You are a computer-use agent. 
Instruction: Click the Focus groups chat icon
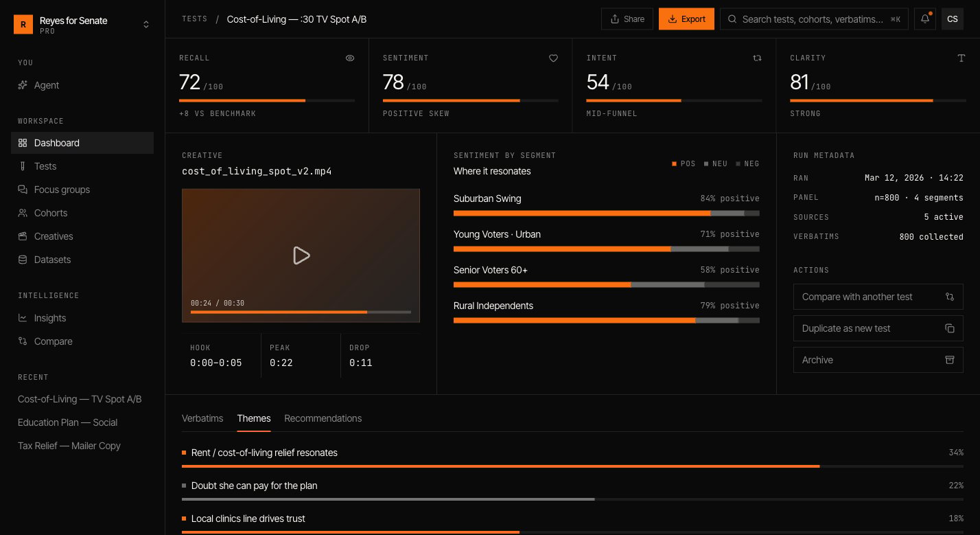[x=23, y=190]
